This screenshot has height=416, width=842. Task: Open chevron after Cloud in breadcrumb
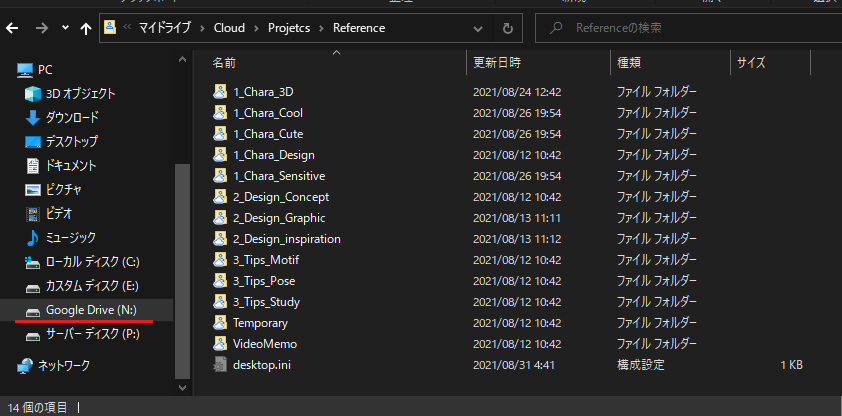257,28
